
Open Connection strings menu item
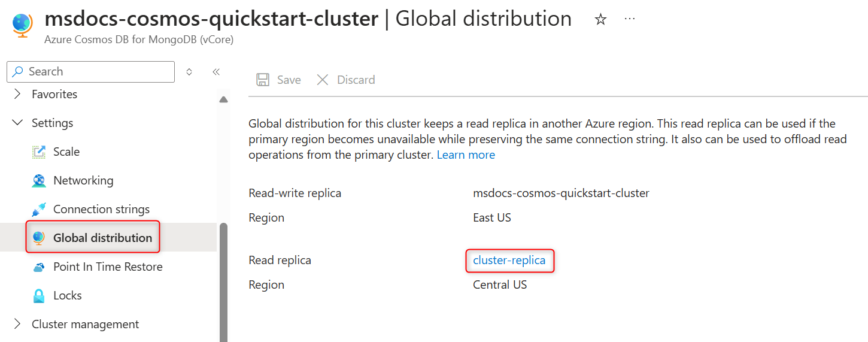point(101,209)
